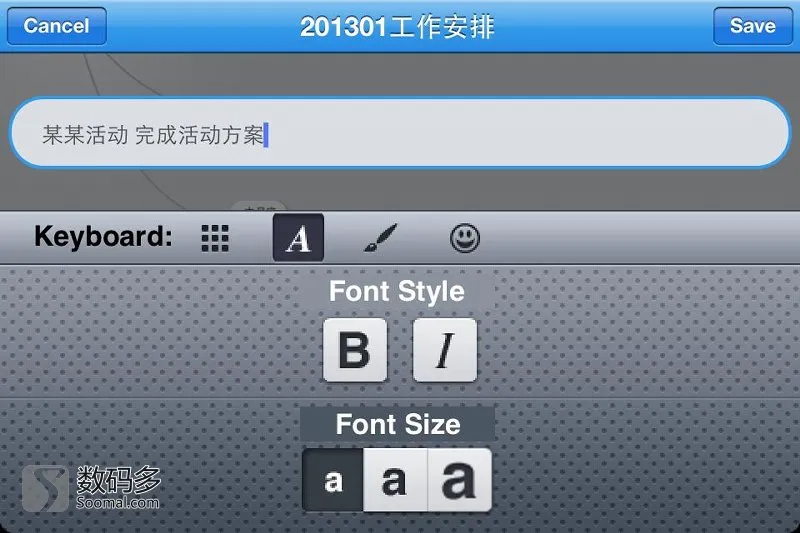Tap the Font Style heading label
The image size is (800, 533).
(x=397, y=291)
